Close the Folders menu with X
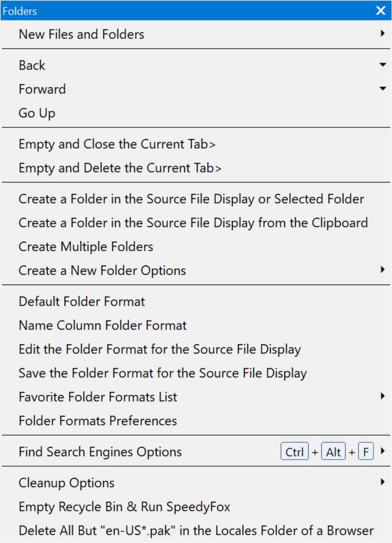The image size is (392, 543). pyautogui.click(x=381, y=10)
